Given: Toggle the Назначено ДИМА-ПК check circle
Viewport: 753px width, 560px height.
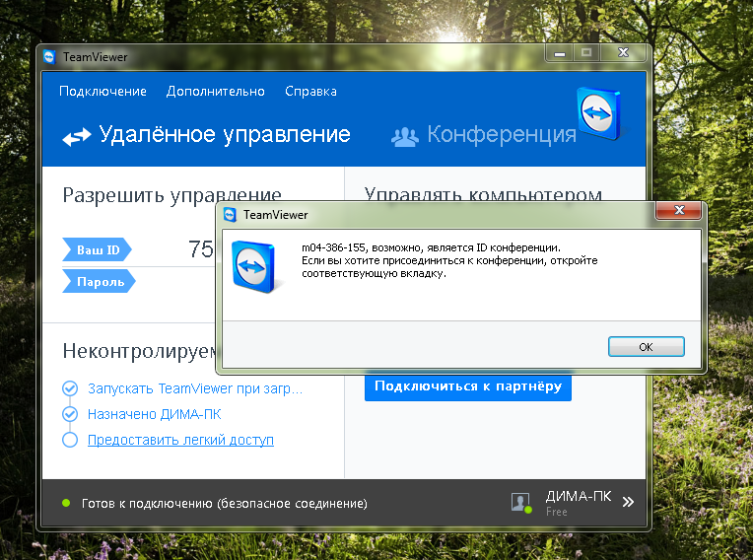Looking at the screenshot, I should click(x=70, y=414).
